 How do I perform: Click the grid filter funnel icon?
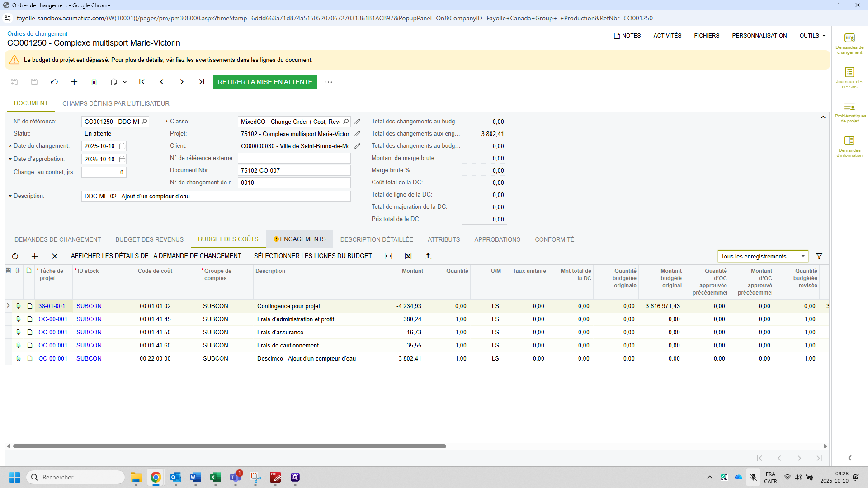[x=819, y=256]
